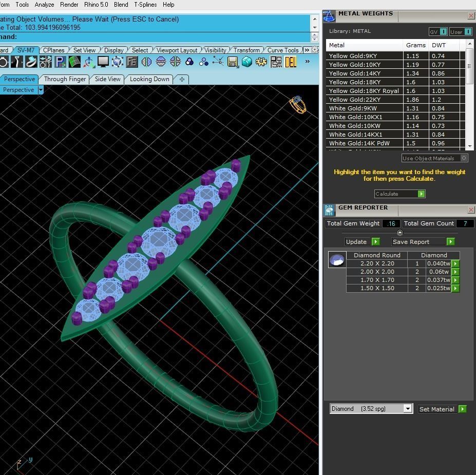The image size is (476, 475).
Task: Click the green surface mesh icon
Action: tap(74, 62)
